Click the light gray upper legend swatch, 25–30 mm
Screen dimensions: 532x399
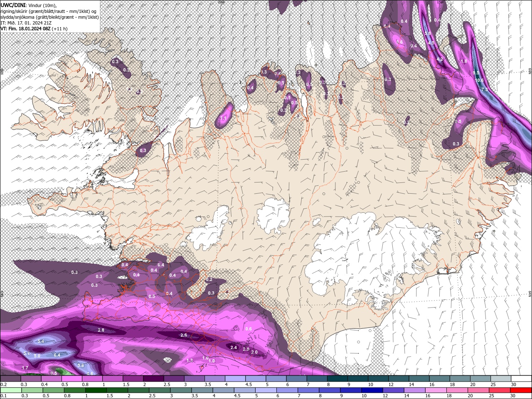pyautogui.click(x=501, y=379)
